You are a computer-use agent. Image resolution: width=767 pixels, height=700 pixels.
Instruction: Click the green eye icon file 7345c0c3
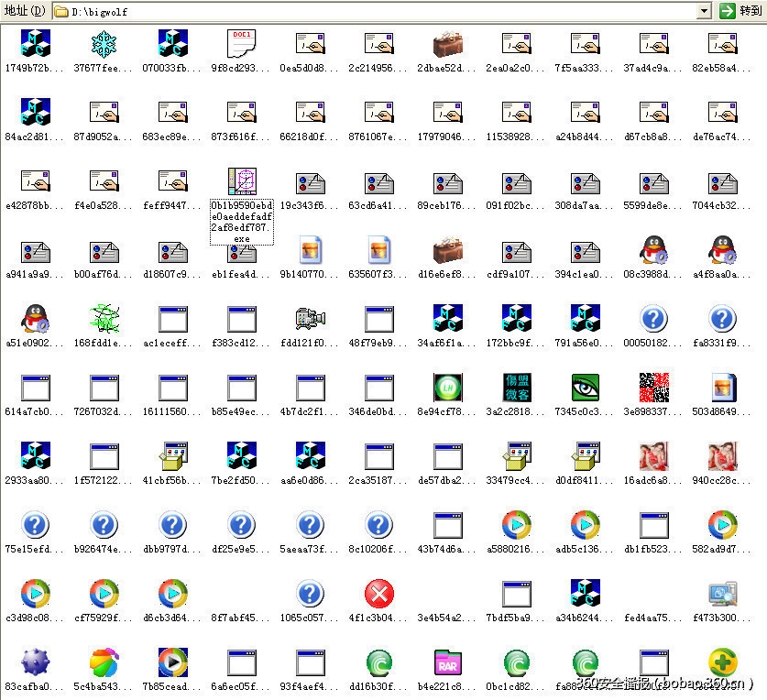tap(585, 387)
